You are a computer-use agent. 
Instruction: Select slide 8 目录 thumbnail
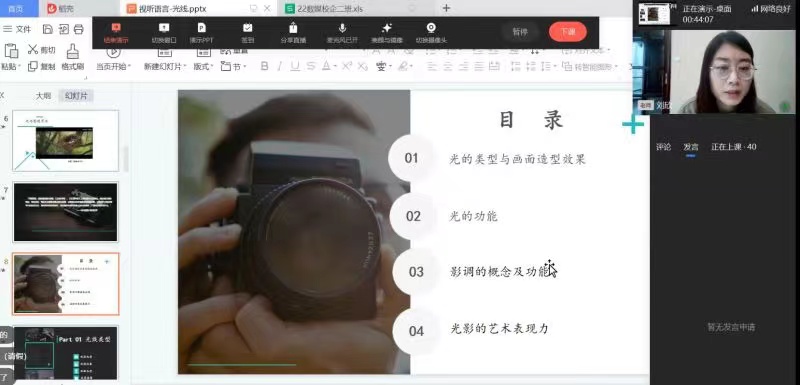[x=65, y=284]
